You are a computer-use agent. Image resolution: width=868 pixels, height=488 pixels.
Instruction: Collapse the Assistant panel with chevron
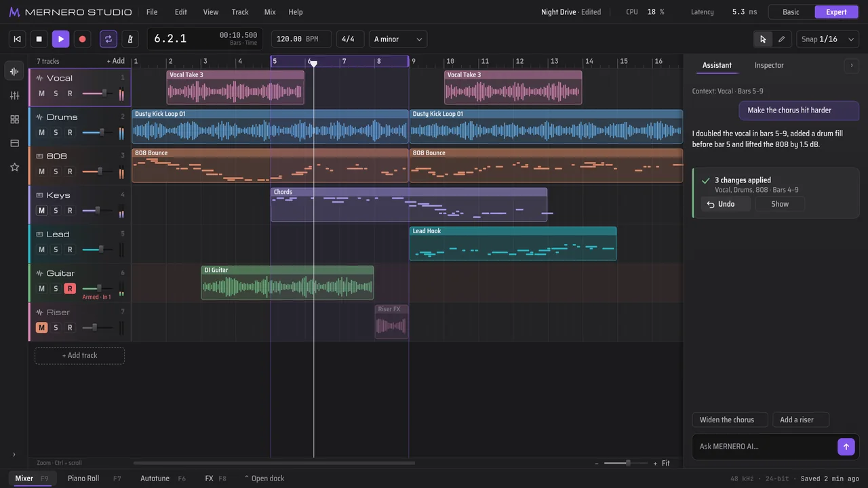pyautogui.click(x=852, y=65)
